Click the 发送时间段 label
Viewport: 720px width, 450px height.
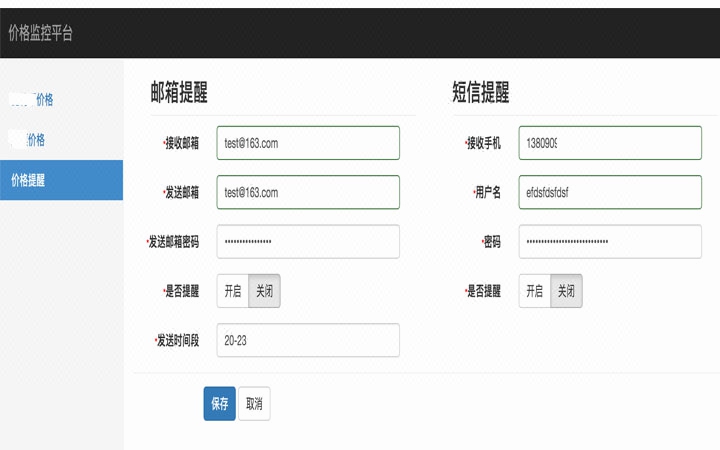tap(177, 341)
